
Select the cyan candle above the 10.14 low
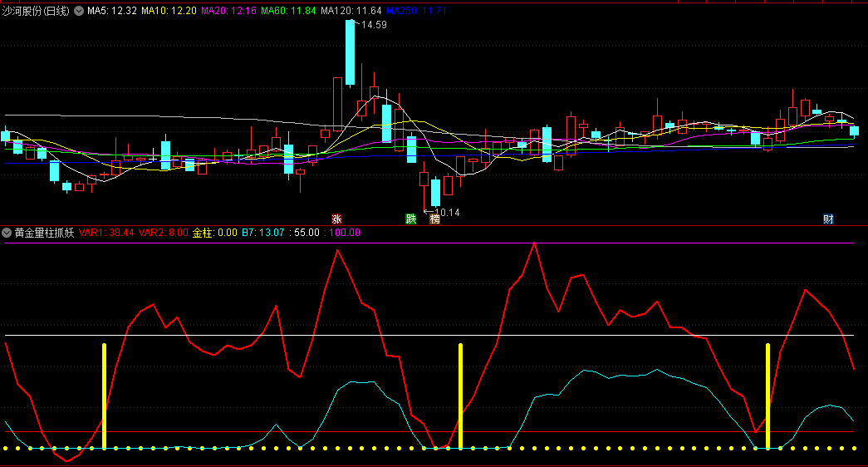(435, 193)
